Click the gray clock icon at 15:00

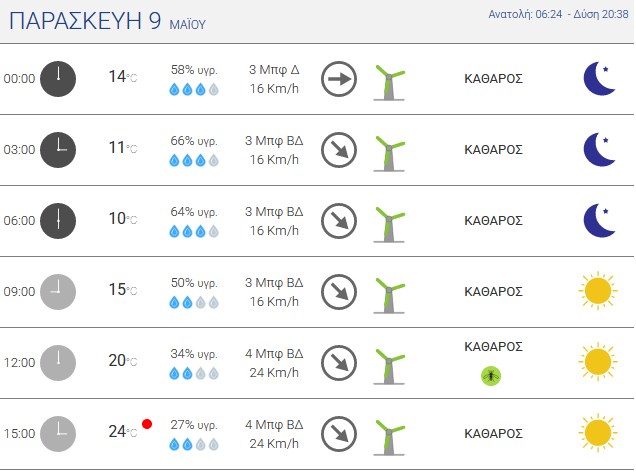coord(58,433)
